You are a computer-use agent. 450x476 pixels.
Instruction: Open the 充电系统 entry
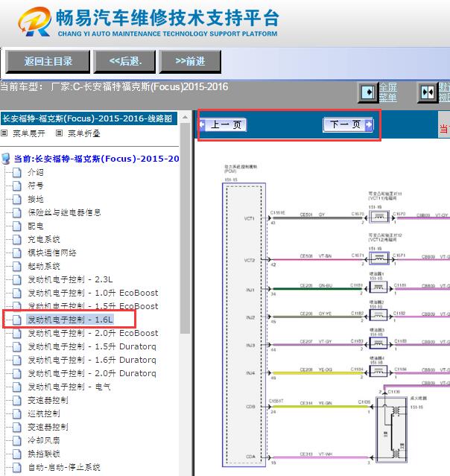pos(44,239)
